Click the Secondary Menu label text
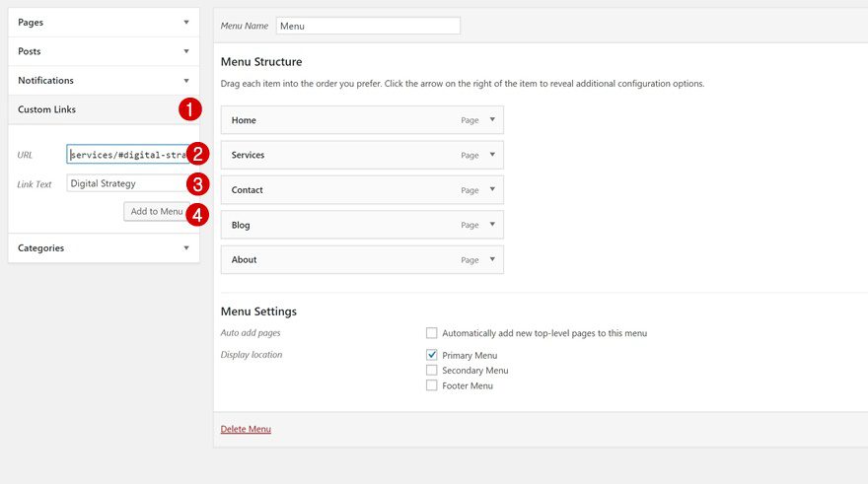The image size is (868, 484). coord(475,371)
